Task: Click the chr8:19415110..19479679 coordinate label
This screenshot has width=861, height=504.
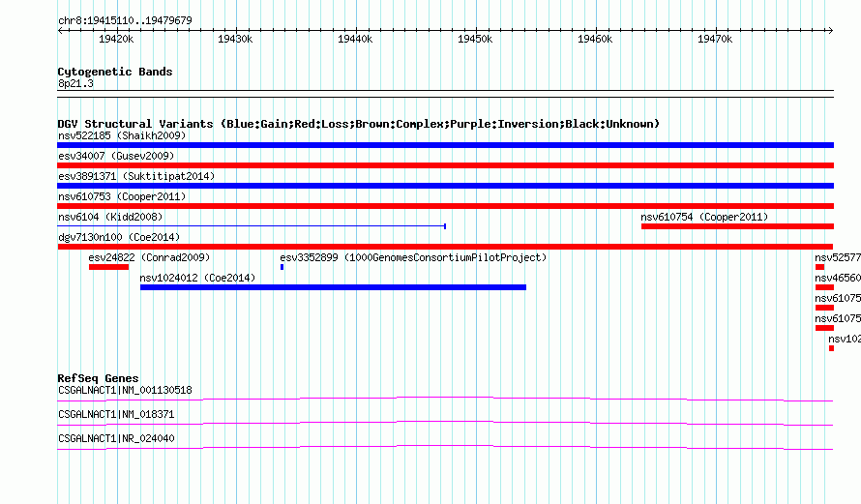Action: click(125, 20)
